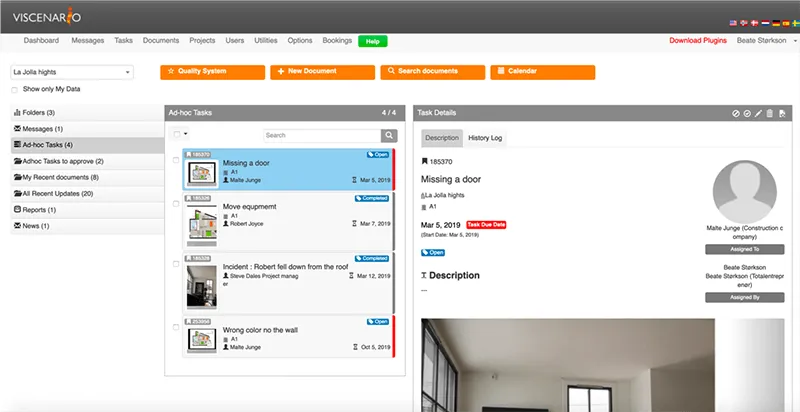Image resolution: width=800 pixels, height=412 pixels.
Task: Check the box beside Move equpmemt
Action: coord(176,203)
